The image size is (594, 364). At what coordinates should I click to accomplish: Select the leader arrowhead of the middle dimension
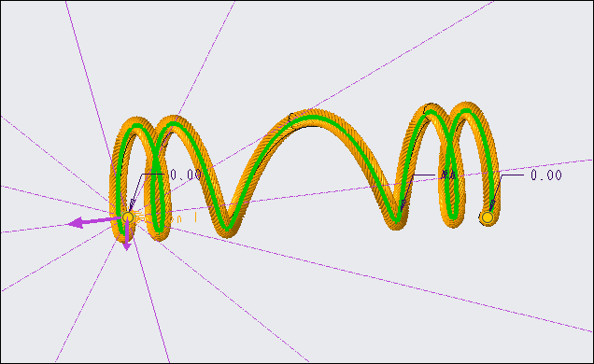pos(403,204)
